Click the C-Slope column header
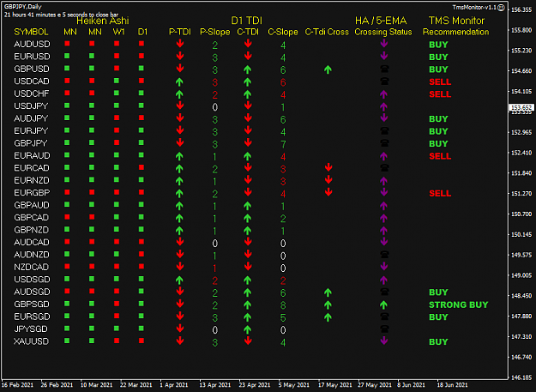536x392 pixels. point(283,32)
